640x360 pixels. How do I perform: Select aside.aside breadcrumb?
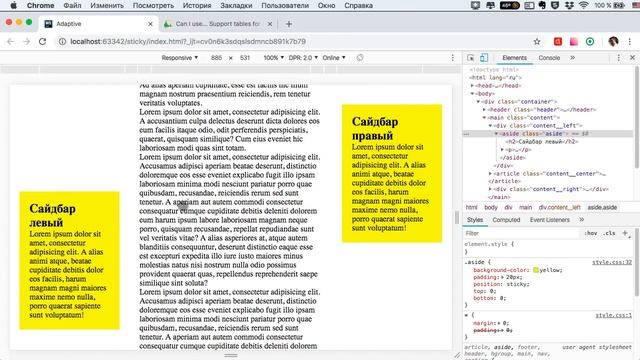pyautogui.click(x=602, y=207)
